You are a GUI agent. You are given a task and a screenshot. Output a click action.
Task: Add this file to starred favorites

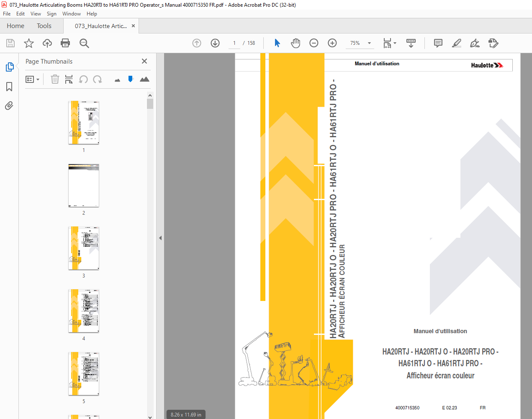pos(29,43)
